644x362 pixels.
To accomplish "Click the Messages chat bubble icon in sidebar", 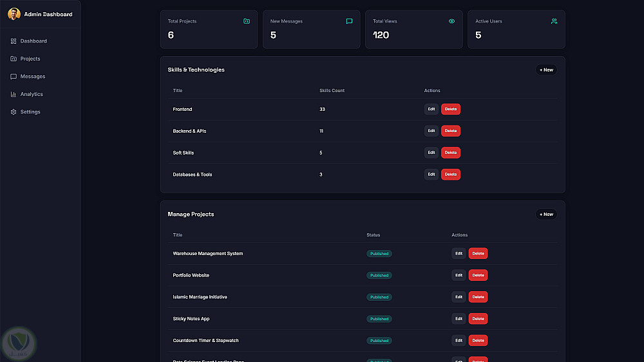I will pyautogui.click(x=14, y=77).
